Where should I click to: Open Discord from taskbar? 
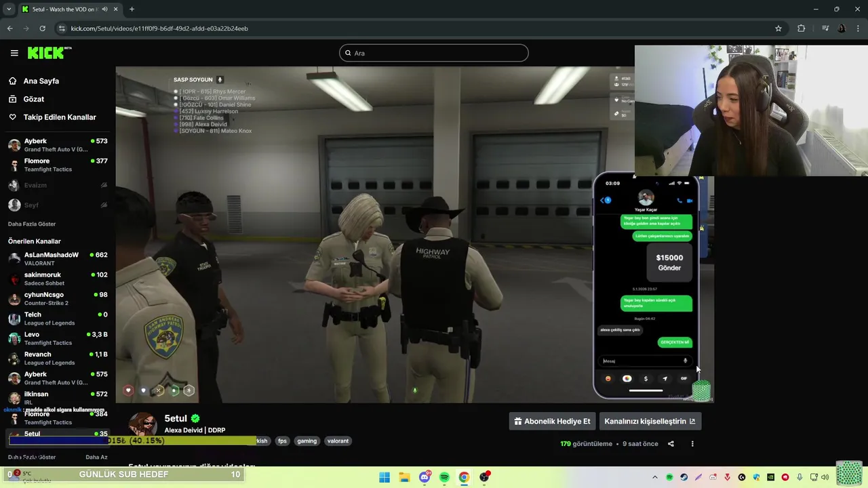[x=425, y=477]
